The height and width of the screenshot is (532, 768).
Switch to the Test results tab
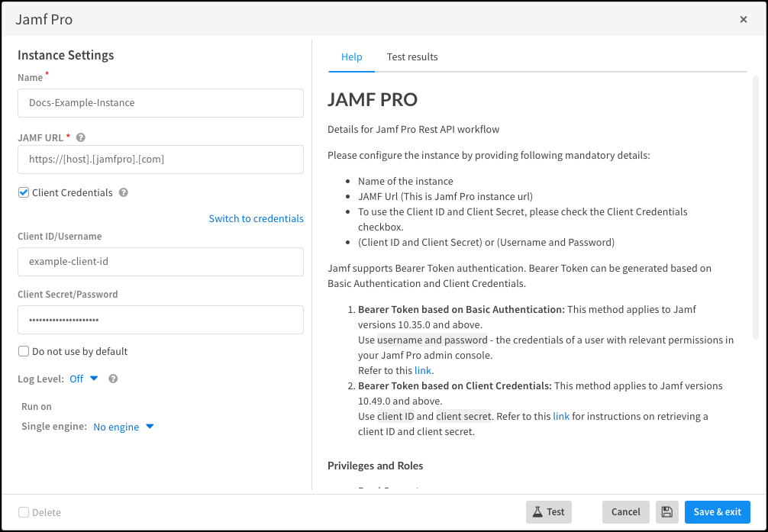412,57
